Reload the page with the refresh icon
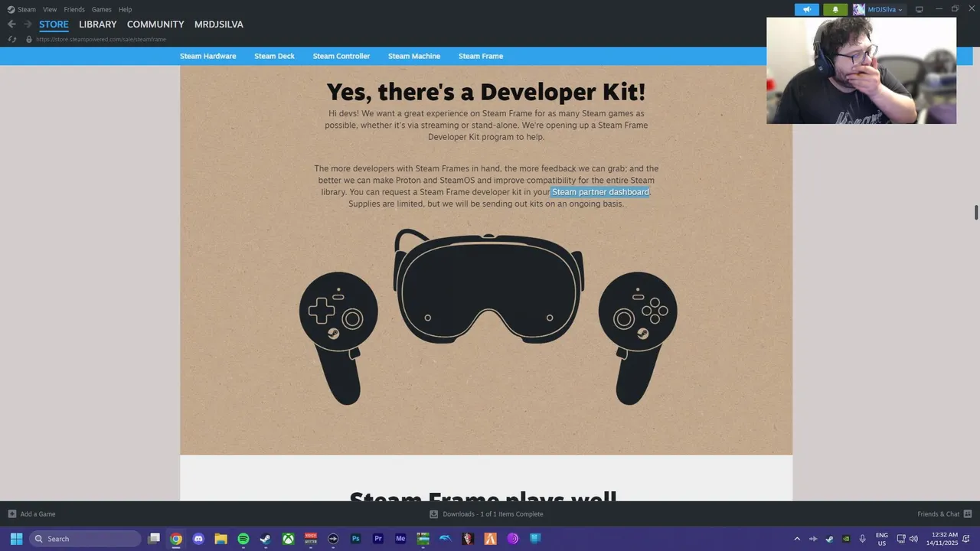 (12, 39)
